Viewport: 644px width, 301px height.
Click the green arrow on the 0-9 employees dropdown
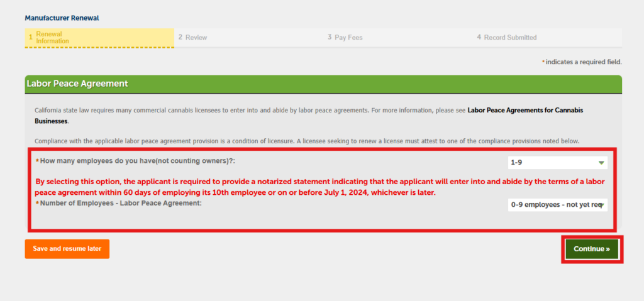click(601, 205)
